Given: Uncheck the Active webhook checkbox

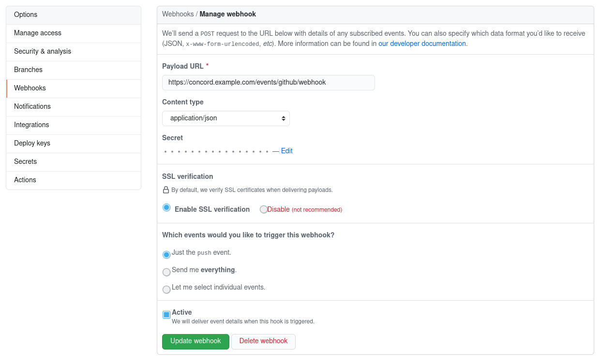Looking at the screenshot, I should pyautogui.click(x=165, y=314).
